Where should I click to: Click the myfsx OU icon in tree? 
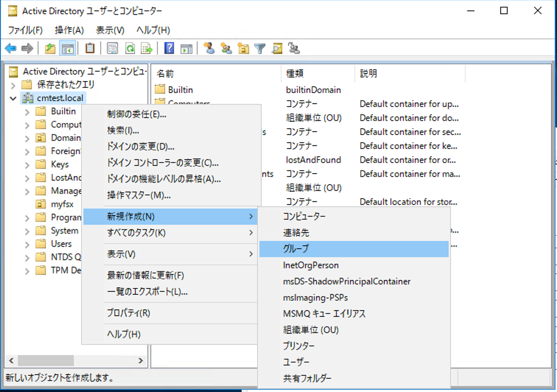[x=41, y=204]
